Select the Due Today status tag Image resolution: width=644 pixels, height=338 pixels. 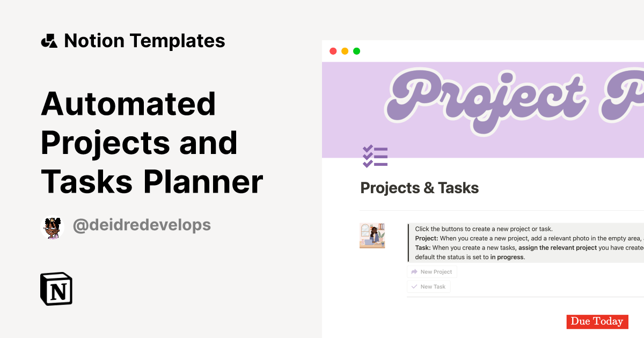click(597, 322)
